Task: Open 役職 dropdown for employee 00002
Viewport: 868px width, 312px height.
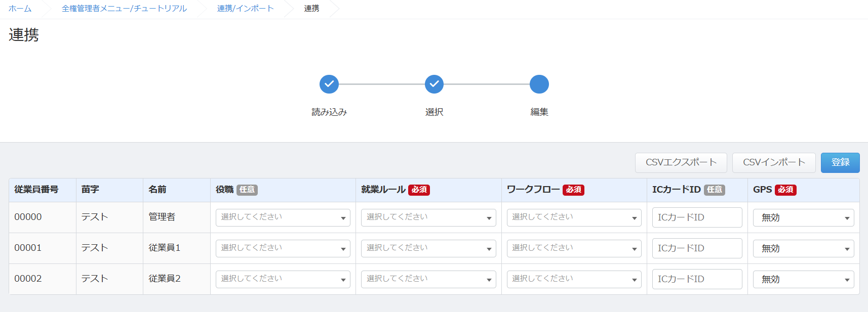Action: point(283,279)
